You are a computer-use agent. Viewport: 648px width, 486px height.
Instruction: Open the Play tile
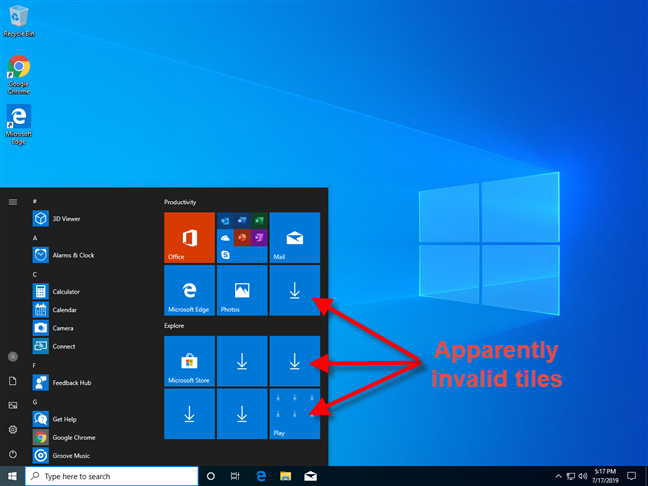(x=295, y=414)
